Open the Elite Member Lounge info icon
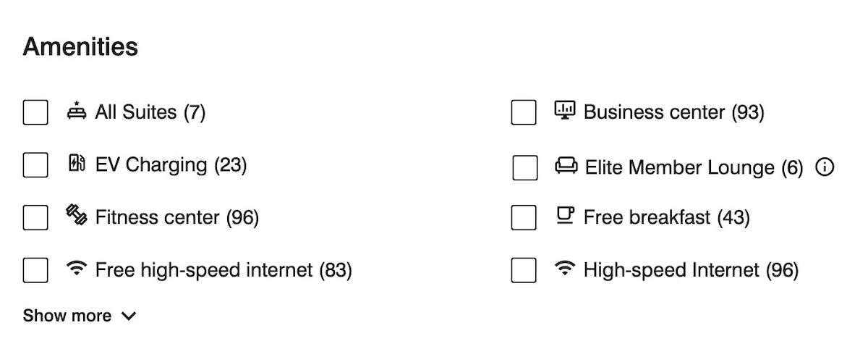The height and width of the screenshot is (357, 868). [x=825, y=167]
